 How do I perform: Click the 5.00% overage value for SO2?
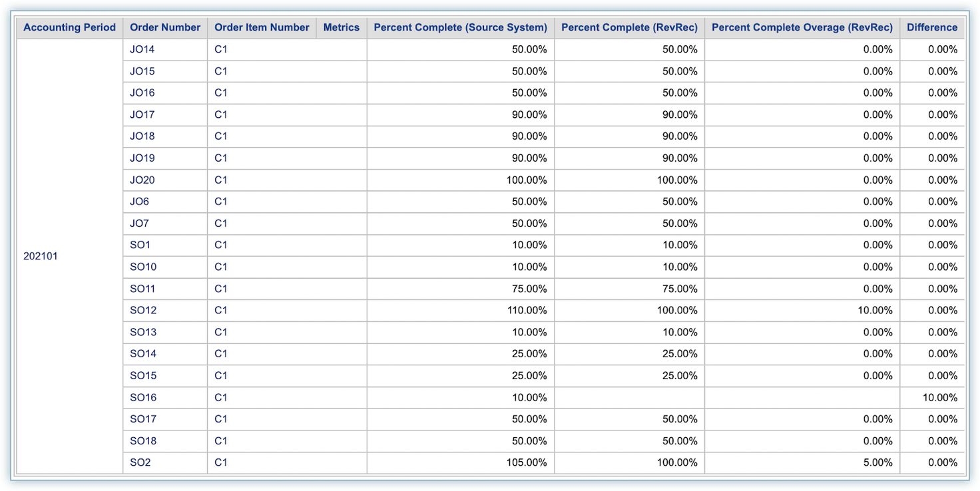[x=877, y=462]
